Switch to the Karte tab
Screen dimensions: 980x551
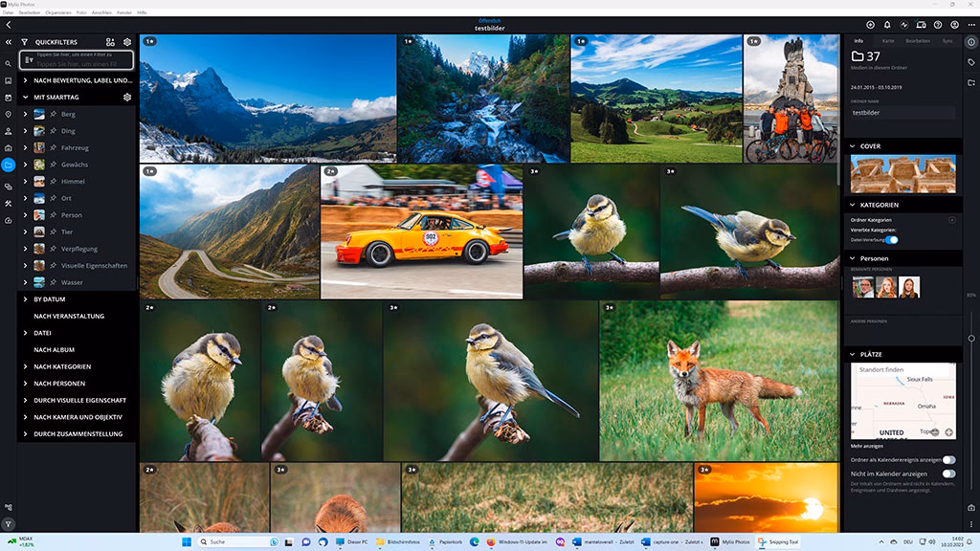[x=890, y=42]
